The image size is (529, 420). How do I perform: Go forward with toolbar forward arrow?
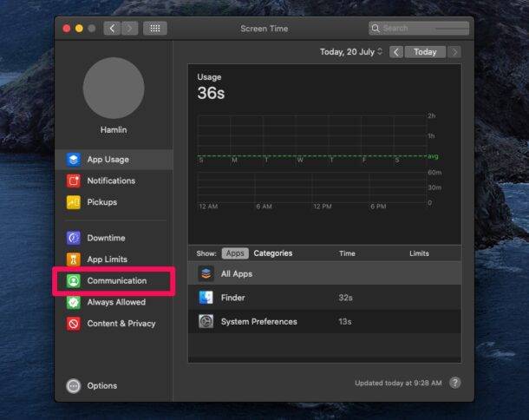tap(129, 29)
